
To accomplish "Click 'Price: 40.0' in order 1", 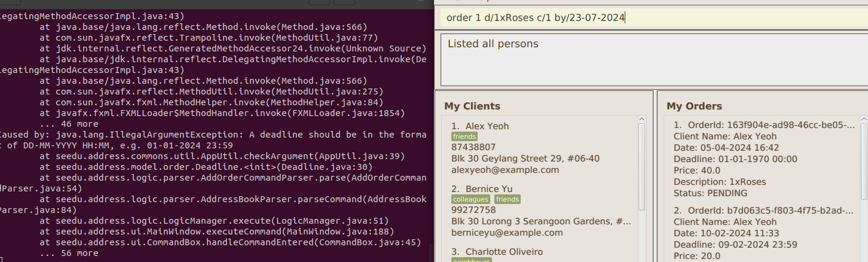I will [x=697, y=170].
